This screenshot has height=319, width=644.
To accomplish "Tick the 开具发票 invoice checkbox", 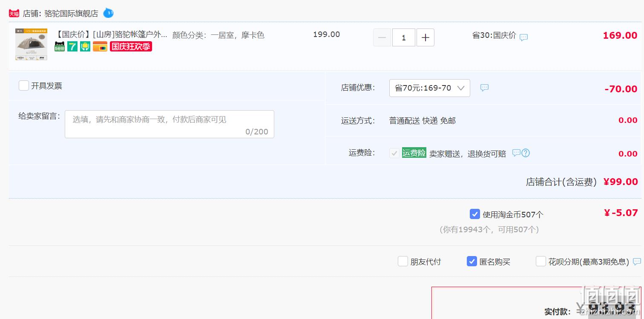I will (24, 85).
